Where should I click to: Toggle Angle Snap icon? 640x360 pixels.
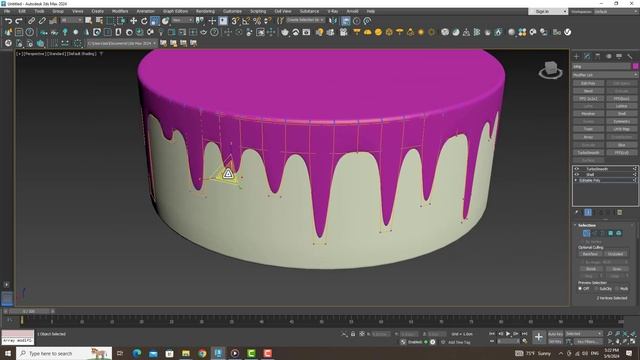pyautogui.click(x=246, y=20)
